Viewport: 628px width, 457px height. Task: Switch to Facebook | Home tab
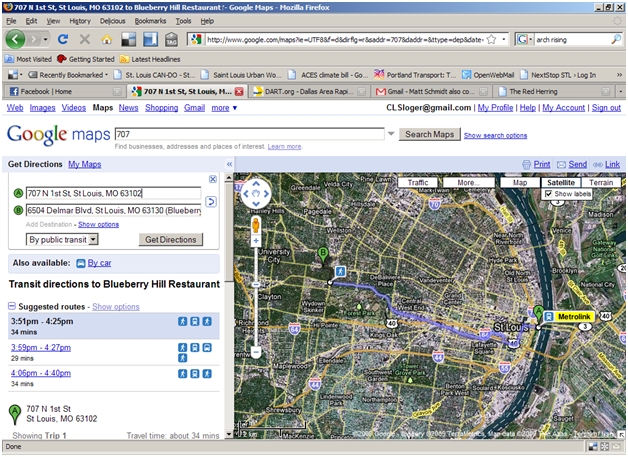(x=65, y=92)
